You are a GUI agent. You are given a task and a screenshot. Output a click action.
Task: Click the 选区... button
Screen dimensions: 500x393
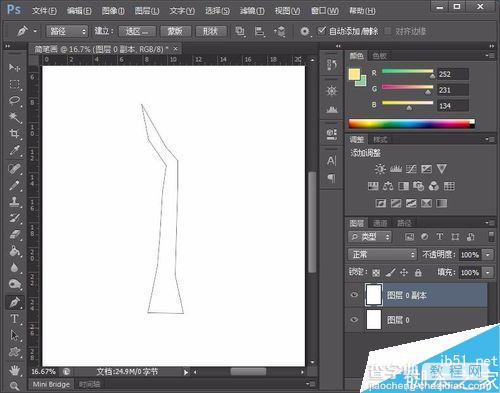[x=137, y=32]
